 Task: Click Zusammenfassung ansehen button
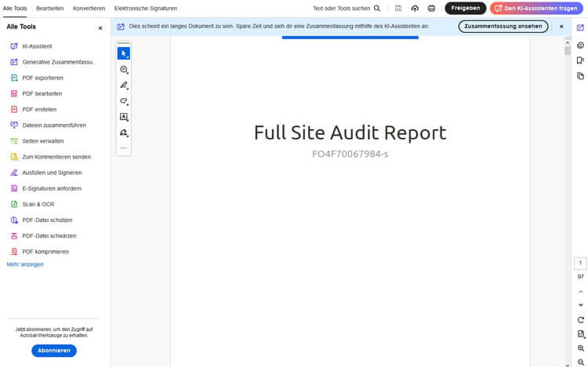pyautogui.click(x=503, y=26)
